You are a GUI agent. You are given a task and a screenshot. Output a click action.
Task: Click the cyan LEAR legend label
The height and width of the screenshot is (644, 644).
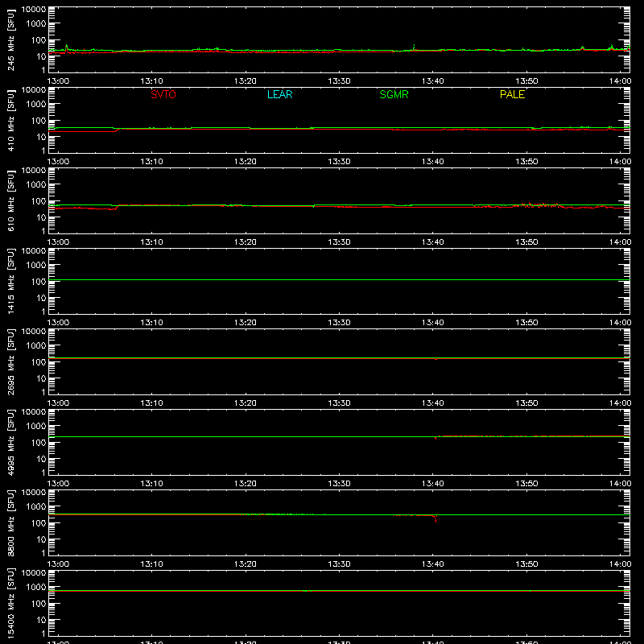[x=279, y=94]
